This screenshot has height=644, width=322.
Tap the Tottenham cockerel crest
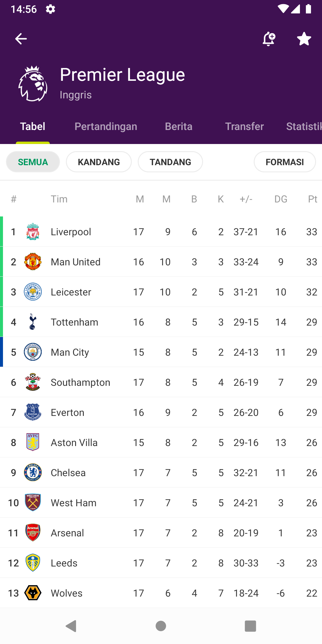[33, 322]
